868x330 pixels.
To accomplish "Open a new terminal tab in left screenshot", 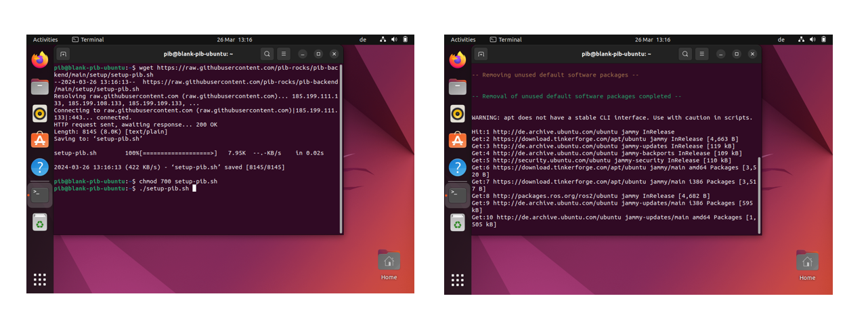I will pos(63,54).
